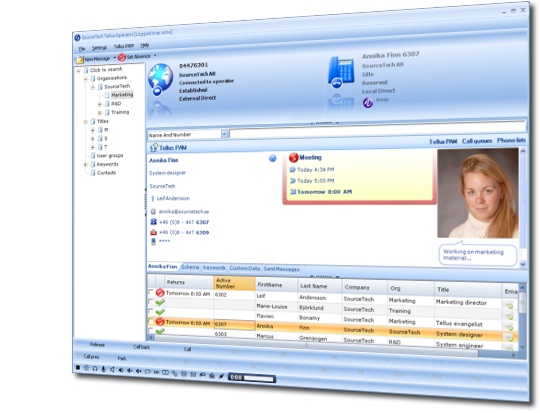Viewport: 540px width, 413px height.
Task: Tick the checkbox in Marcus Grenängen's row
Action: pyautogui.click(x=150, y=330)
